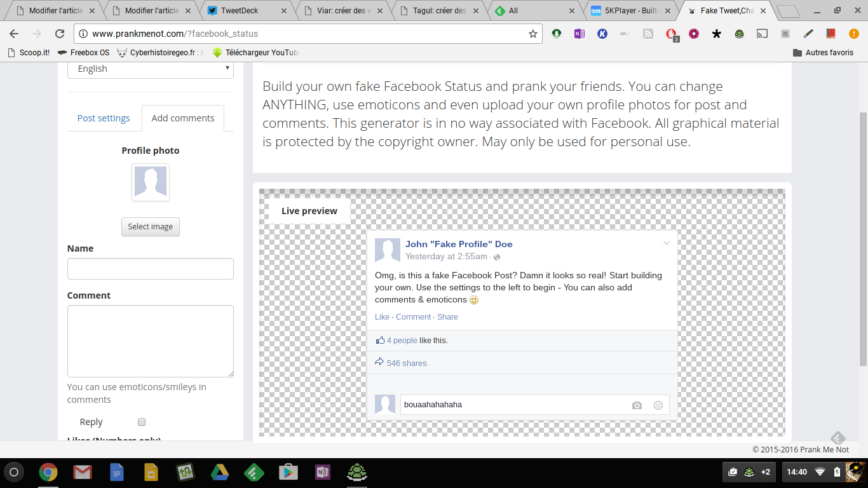Click the Select image button
This screenshot has width=868, height=488.
coord(151,227)
